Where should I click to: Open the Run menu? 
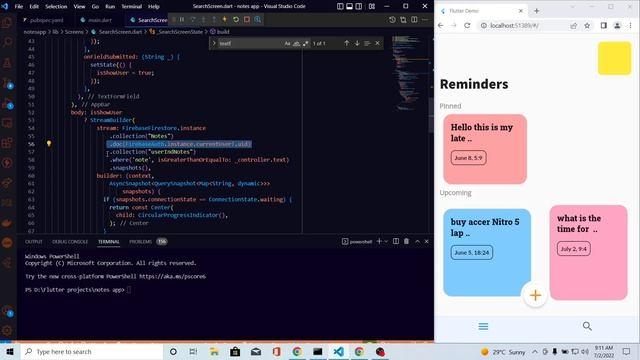pos(110,7)
